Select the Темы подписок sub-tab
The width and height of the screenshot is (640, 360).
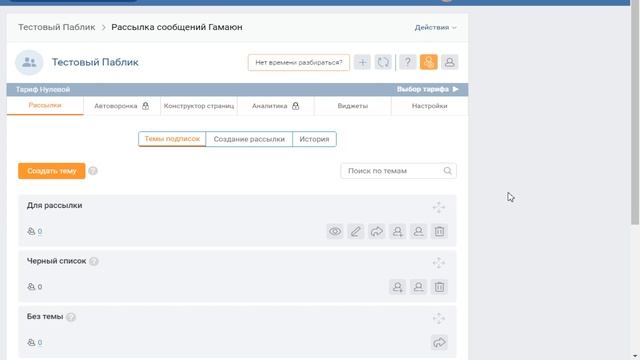[x=172, y=139]
